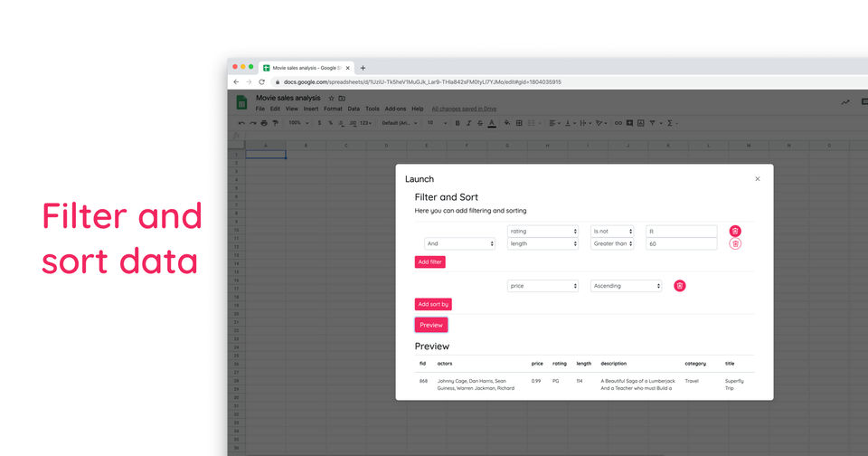868x456 pixels.
Task: Toggle Bold formatting
Action: click(x=458, y=123)
